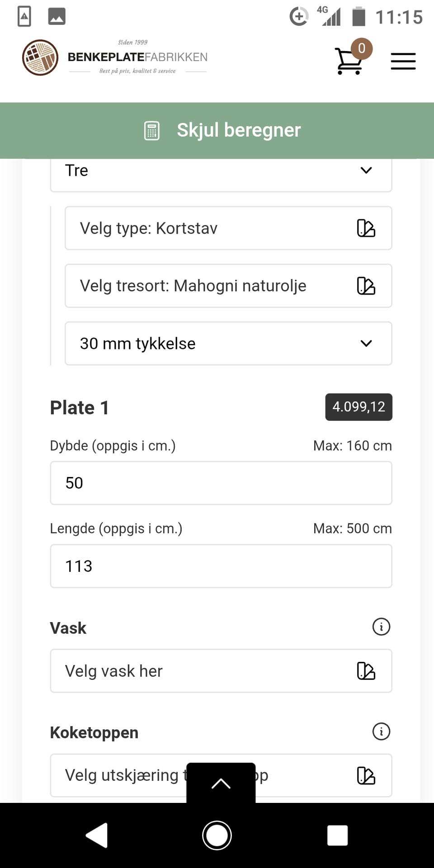Click the Dybde input field showing 50
The height and width of the screenshot is (868, 434).
(221, 483)
